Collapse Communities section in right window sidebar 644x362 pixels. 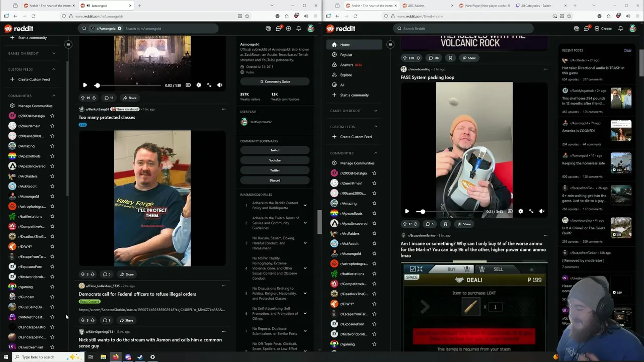376,153
